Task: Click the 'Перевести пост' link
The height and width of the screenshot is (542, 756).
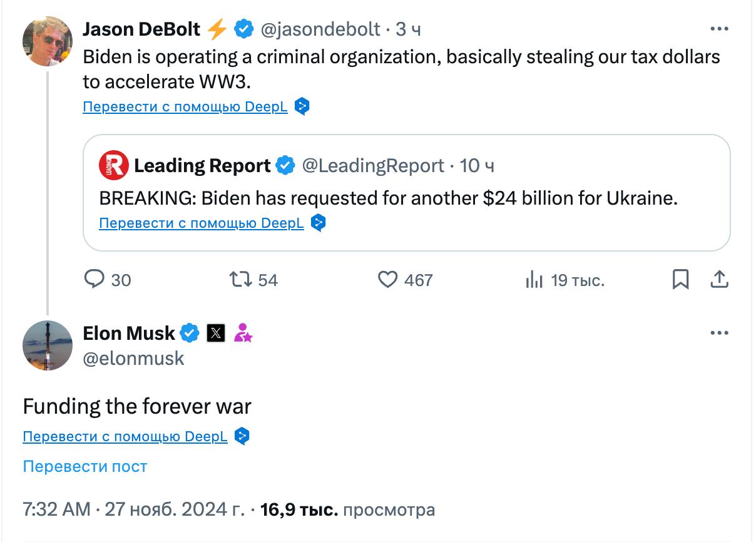Action: click(85, 466)
